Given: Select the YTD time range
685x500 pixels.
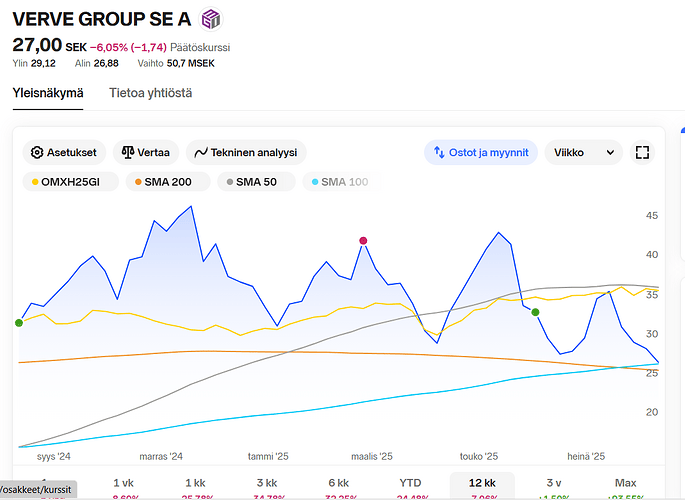Looking at the screenshot, I should 410,483.
